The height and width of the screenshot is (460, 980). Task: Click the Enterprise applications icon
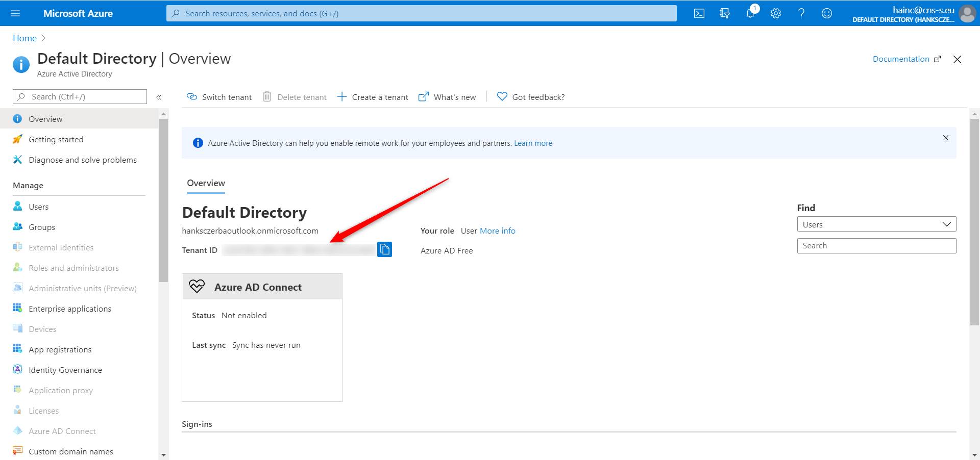17,308
